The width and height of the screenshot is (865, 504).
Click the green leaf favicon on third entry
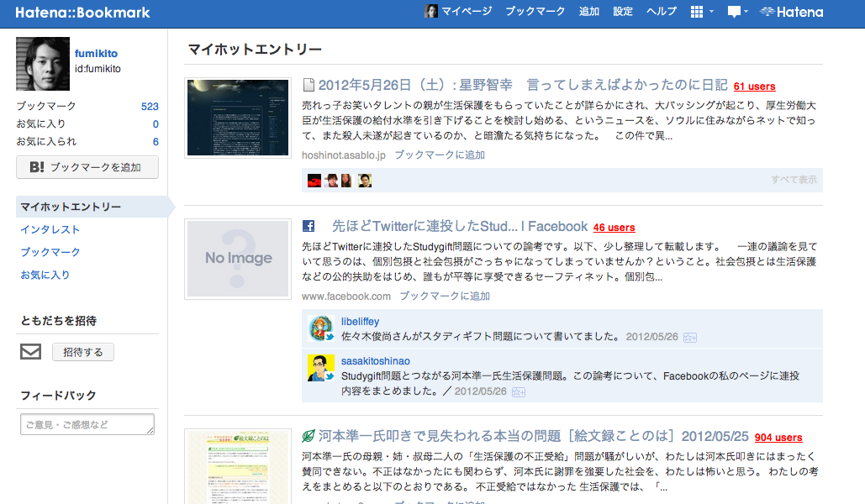[x=309, y=436]
